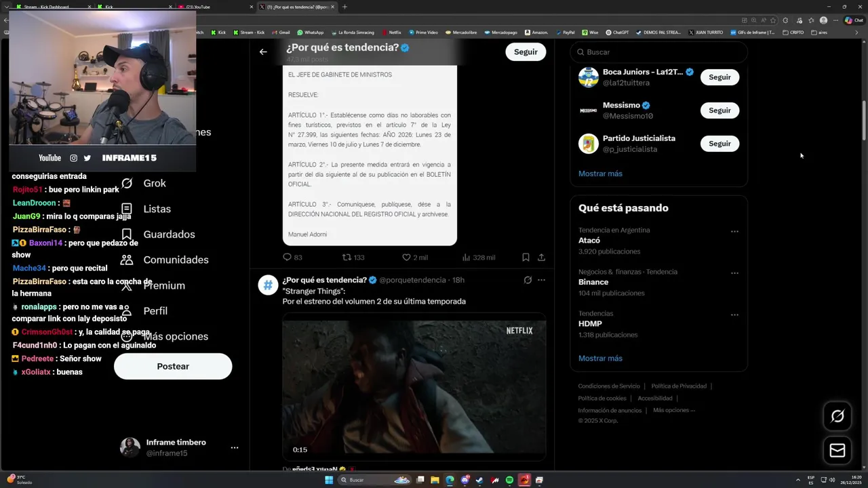Open Boca Juniors - La12T profile avatar

(589, 77)
